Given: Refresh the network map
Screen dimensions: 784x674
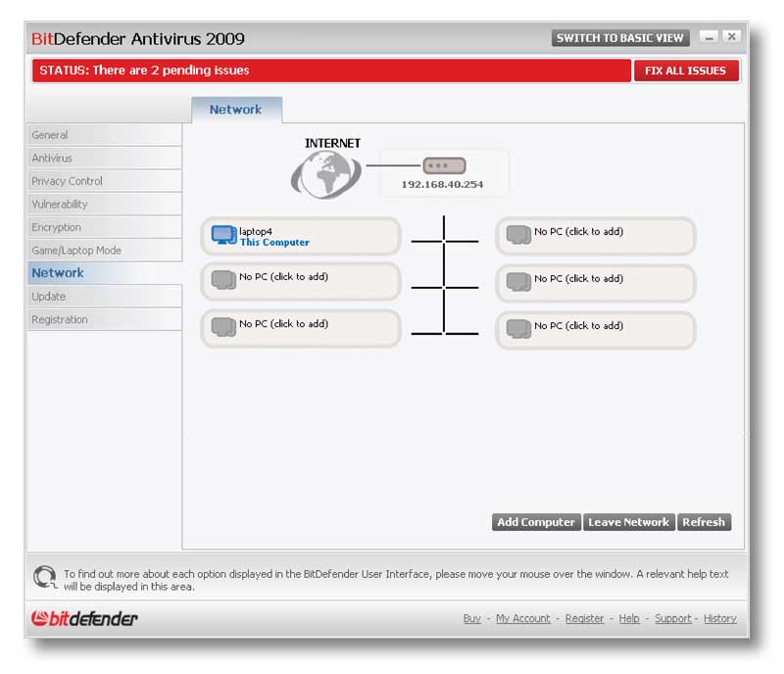Looking at the screenshot, I should point(705,522).
